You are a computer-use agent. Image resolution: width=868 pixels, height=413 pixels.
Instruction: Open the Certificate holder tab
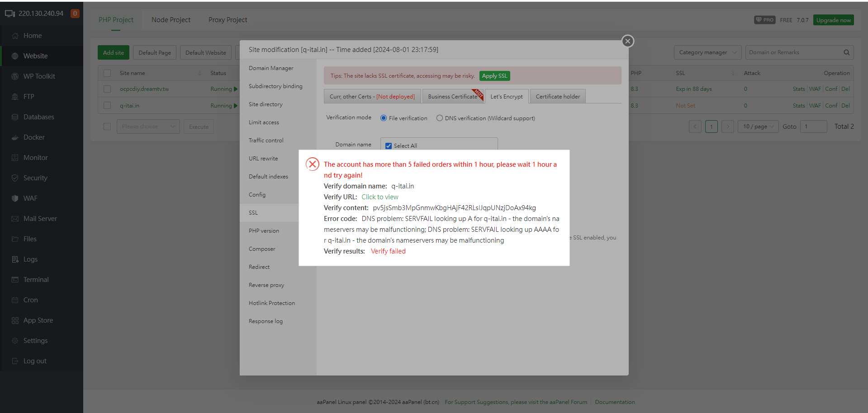[x=558, y=97]
